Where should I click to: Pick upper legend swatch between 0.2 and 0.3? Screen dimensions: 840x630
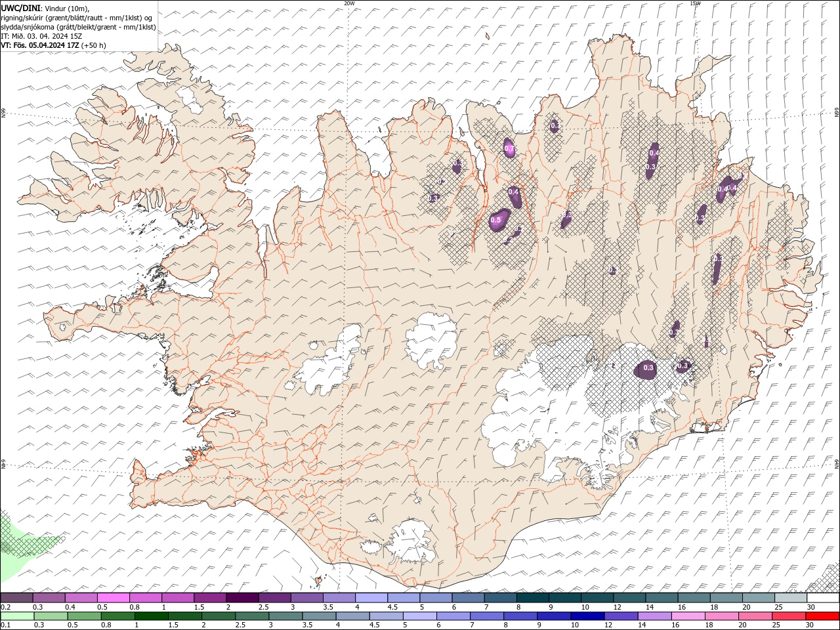pyautogui.click(x=16, y=598)
